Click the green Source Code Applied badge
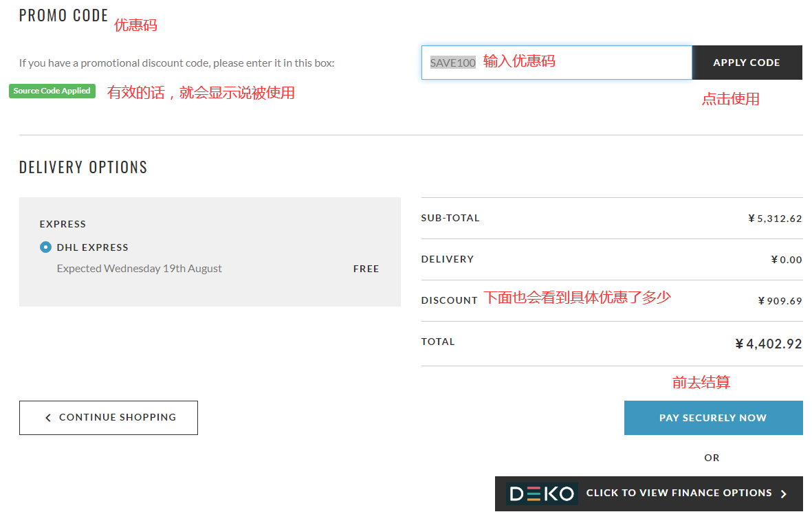Viewport: 812px width, 523px height. 52,91
